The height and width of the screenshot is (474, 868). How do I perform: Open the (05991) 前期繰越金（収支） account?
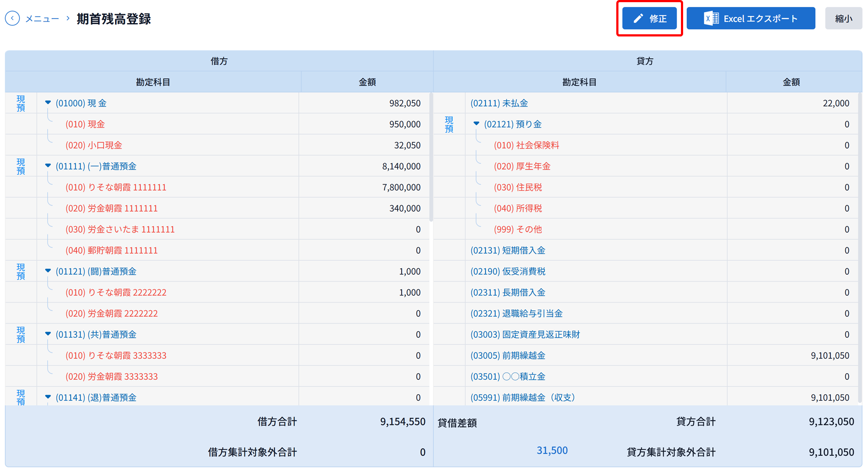(523, 398)
